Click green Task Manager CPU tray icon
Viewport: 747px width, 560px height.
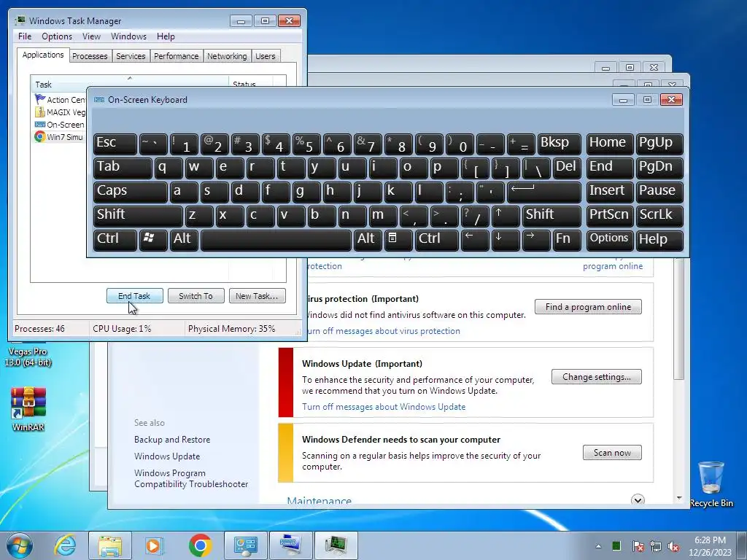pos(616,545)
